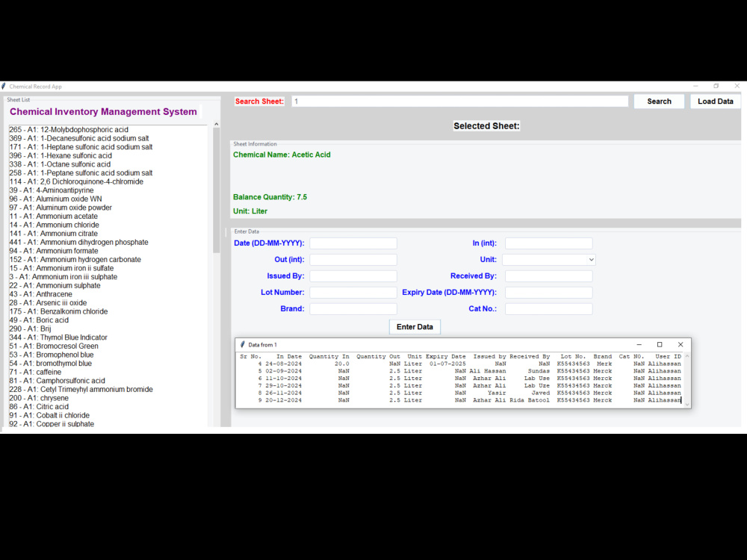The height and width of the screenshot is (560, 747).
Task: Click scroll up arrow in Data window
Action: [x=687, y=356]
